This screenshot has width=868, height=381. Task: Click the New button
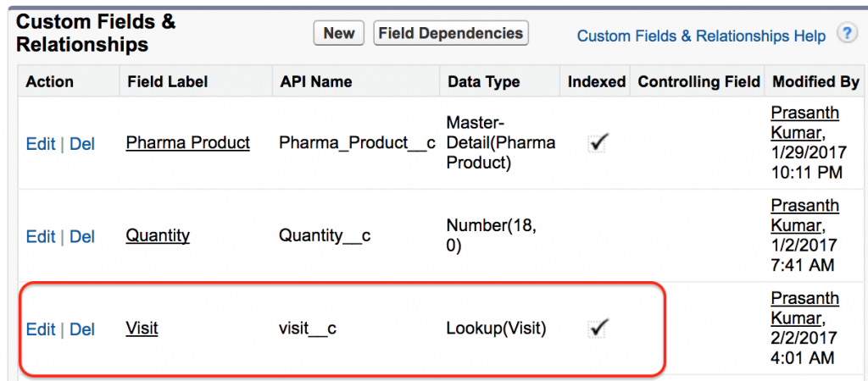pyautogui.click(x=339, y=33)
